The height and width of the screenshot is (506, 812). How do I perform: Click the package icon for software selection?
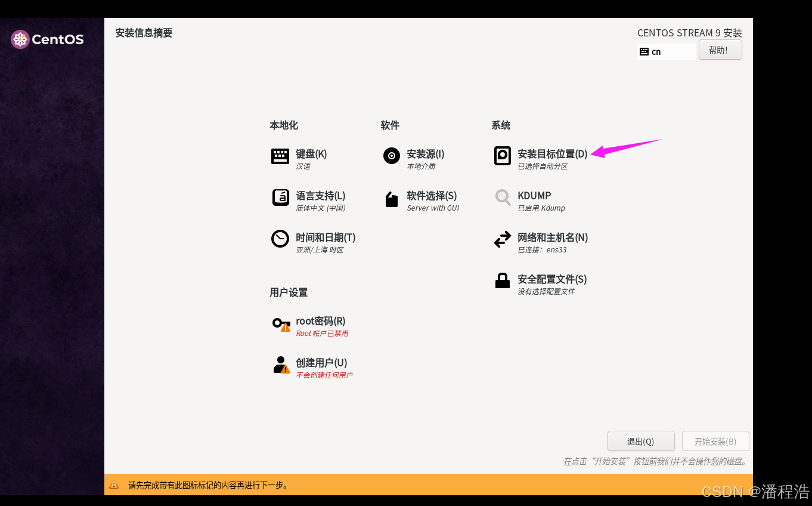(392, 199)
